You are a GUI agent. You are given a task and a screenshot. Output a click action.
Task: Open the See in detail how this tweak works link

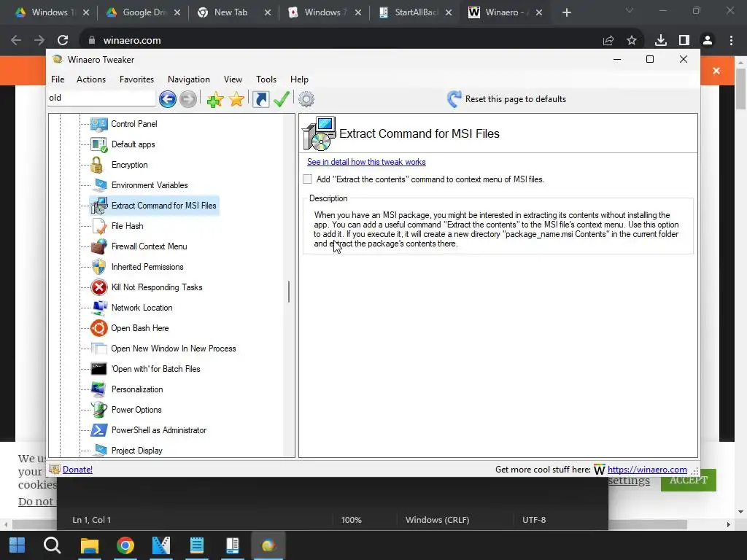click(x=366, y=162)
